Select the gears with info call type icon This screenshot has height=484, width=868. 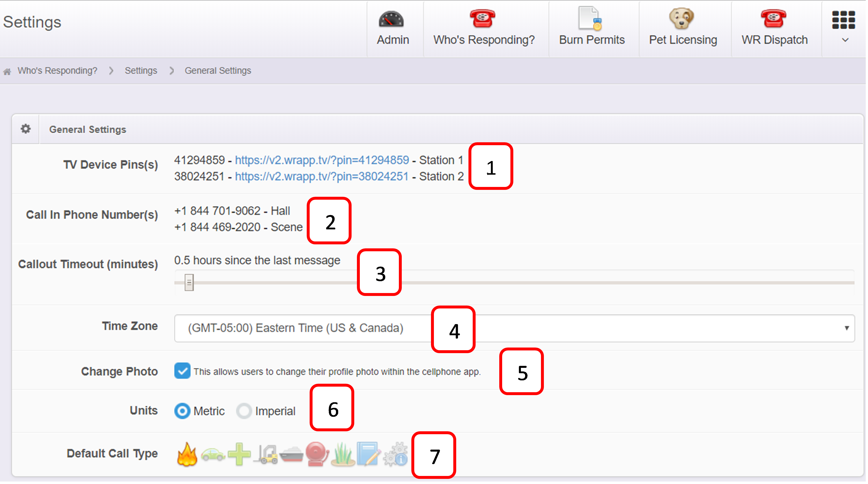coord(396,455)
